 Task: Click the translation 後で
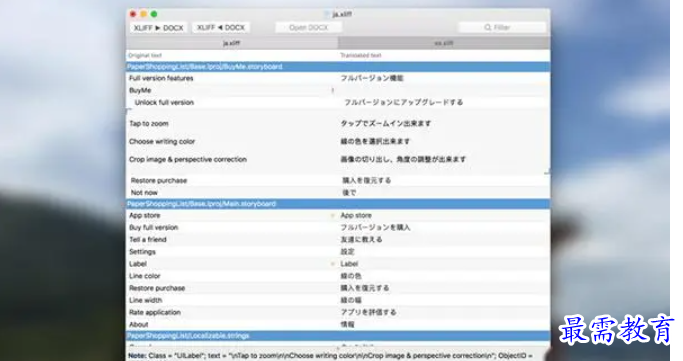(349, 192)
